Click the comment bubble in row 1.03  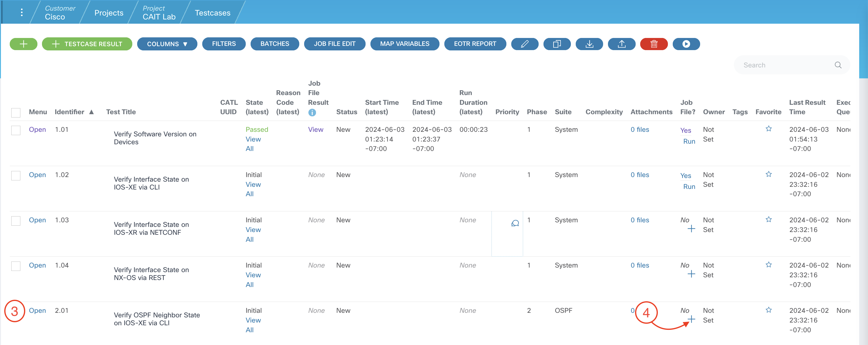515,223
